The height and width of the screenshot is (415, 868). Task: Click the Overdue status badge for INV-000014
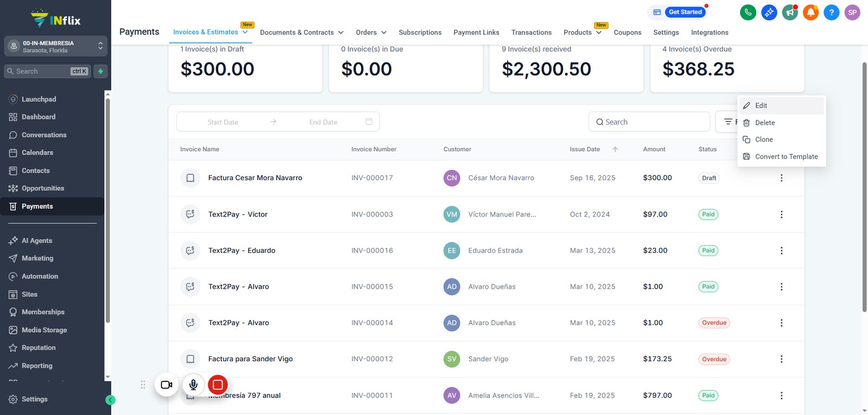click(x=714, y=323)
